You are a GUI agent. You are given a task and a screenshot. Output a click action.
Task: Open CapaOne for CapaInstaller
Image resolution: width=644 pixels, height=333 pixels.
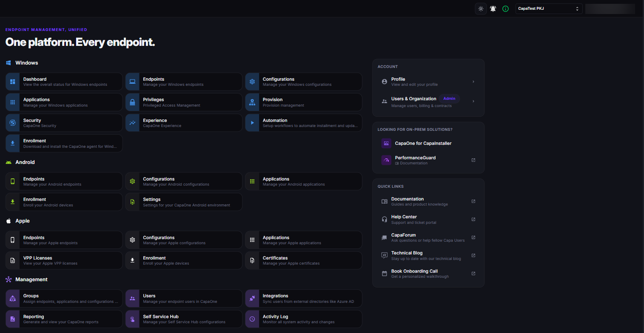point(428,143)
